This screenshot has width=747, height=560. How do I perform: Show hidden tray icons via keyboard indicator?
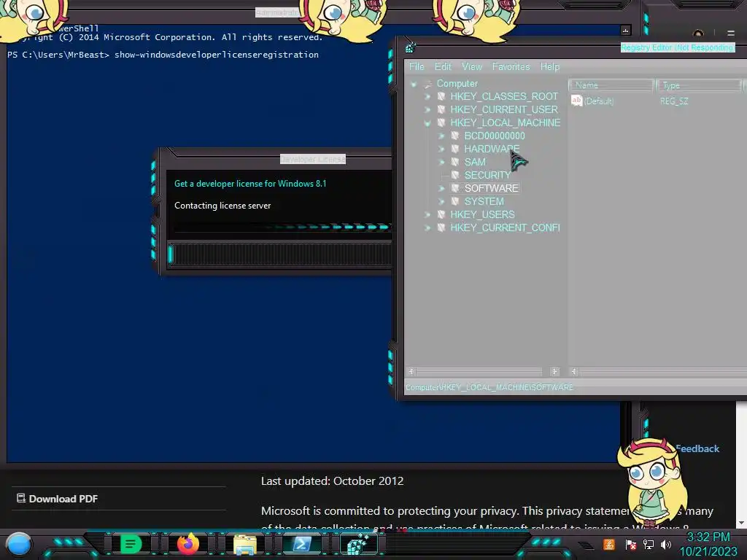(587, 545)
